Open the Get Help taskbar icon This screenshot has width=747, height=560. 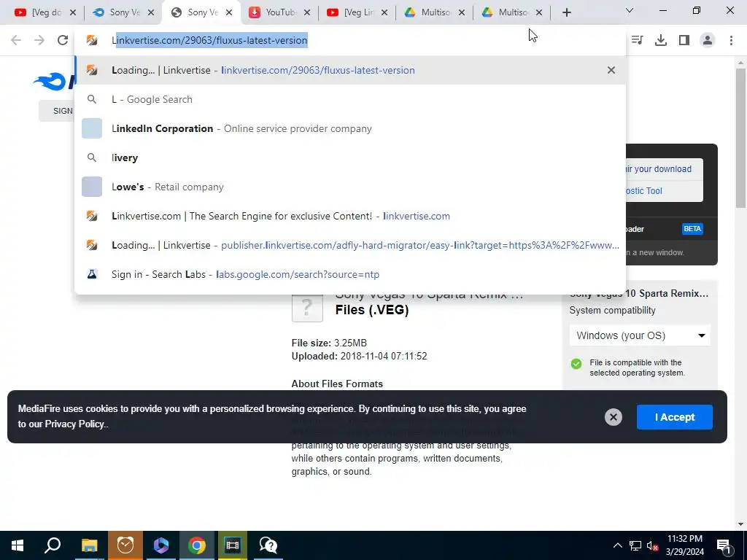click(x=268, y=545)
